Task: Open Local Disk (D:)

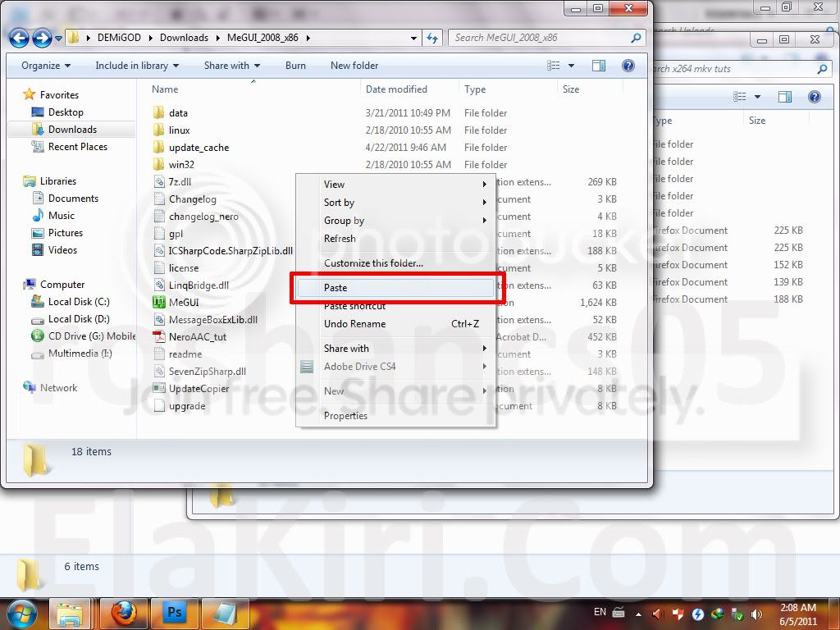Action: click(78, 319)
